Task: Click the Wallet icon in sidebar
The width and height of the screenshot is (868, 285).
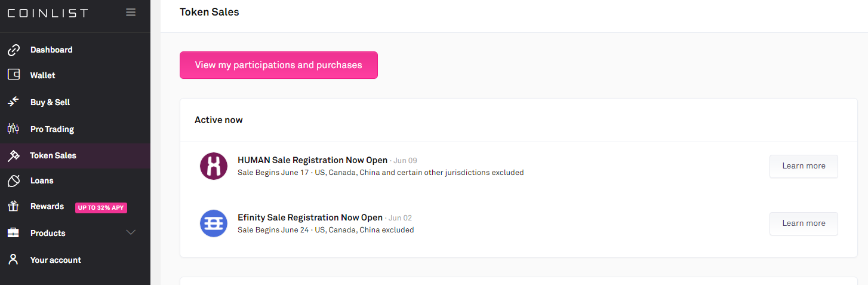Action: [x=14, y=75]
